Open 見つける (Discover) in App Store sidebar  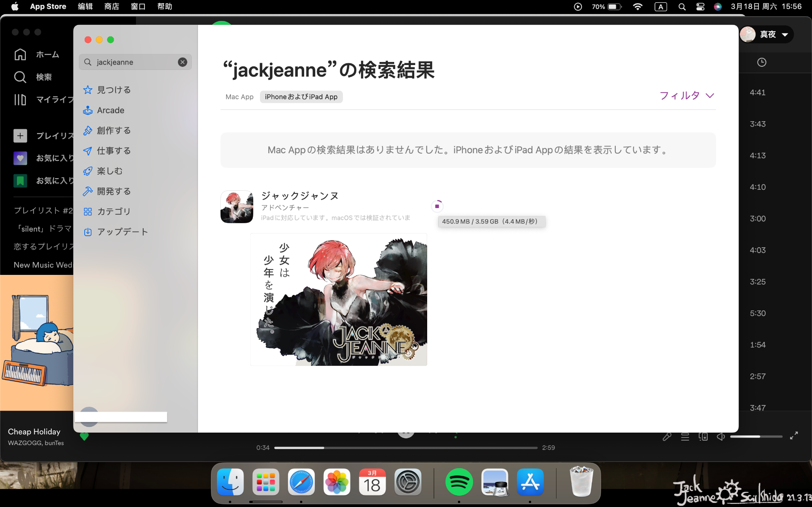click(x=107, y=90)
